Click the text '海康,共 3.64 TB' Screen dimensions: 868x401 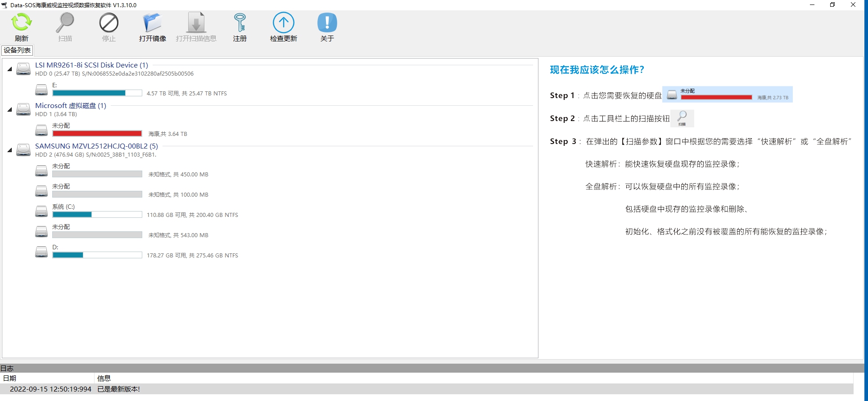tap(167, 134)
